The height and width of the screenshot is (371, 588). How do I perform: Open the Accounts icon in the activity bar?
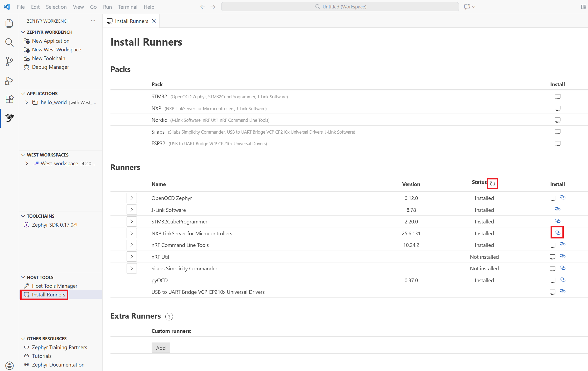pyautogui.click(x=9, y=365)
